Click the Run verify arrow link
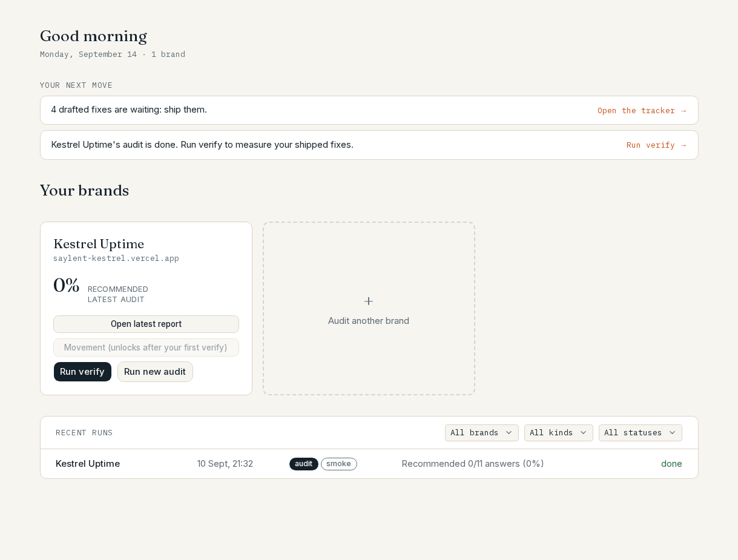This screenshot has height=560, width=738. point(656,145)
